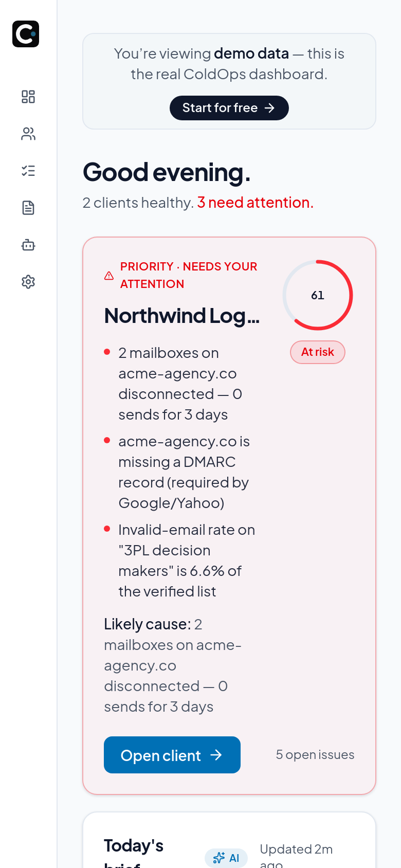This screenshot has height=868, width=401.
Task: Click the AI sparkle badge
Action: [226, 858]
